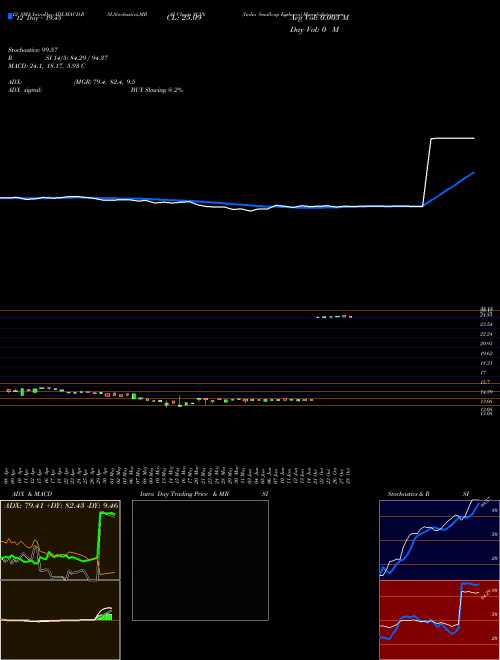
Task: Click the 'SI 14/3: 84.29 / 94.37' value
Action: pos(77,58)
